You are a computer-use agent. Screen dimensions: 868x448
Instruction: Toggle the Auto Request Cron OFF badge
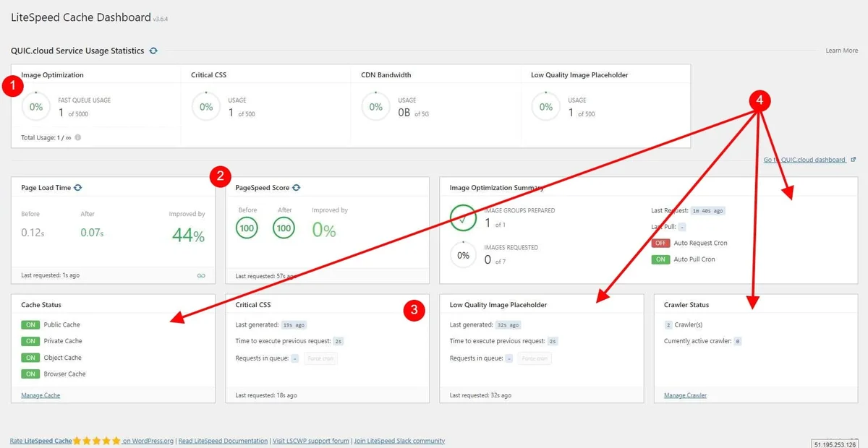(x=660, y=244)
